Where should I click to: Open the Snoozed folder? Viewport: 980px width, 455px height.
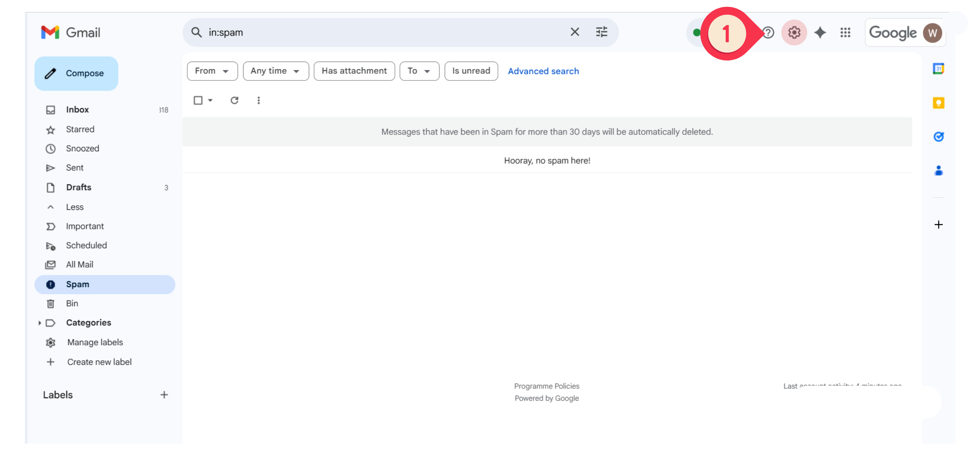tap(105, 149)
